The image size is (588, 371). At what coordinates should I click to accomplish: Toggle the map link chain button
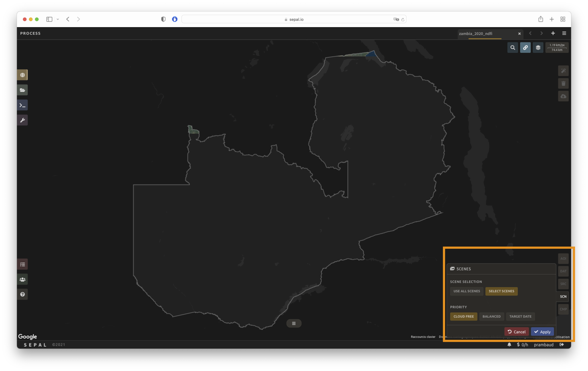(x=525, y=48)
